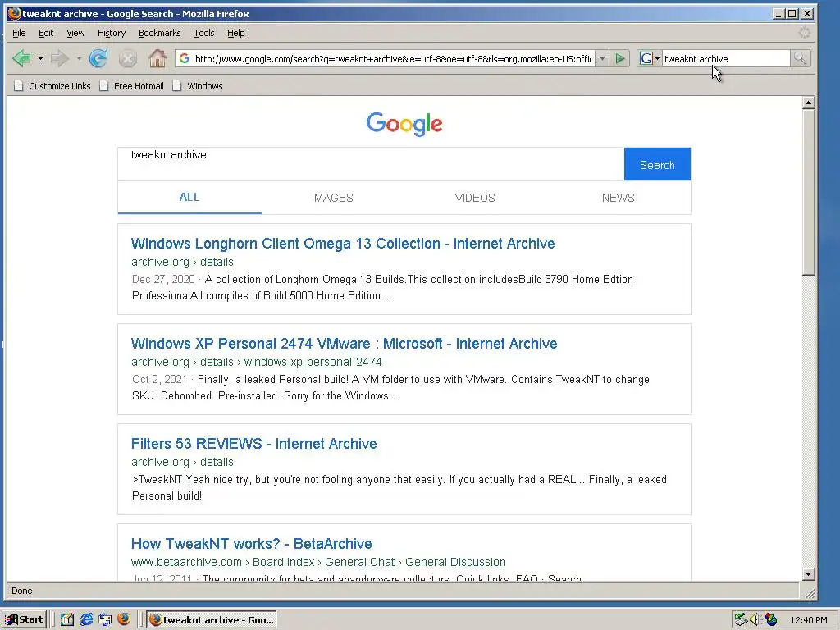Viewport: 840px width, 630px height.
Task: Switch to the VIDEOS results tab
Action: click(x=475, y=198)
